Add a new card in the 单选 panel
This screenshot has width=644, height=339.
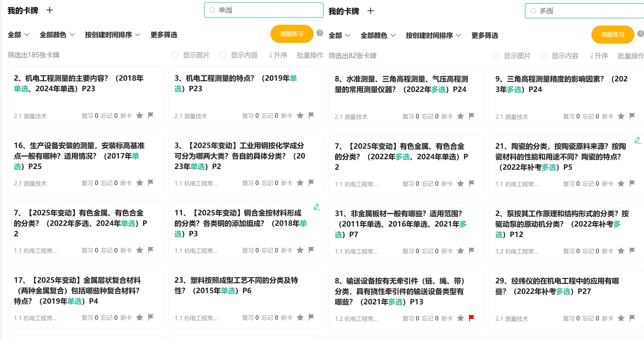50,10
